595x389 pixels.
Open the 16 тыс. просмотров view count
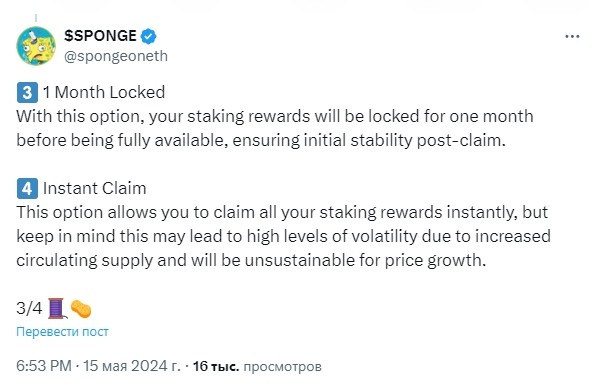(257, 366)
